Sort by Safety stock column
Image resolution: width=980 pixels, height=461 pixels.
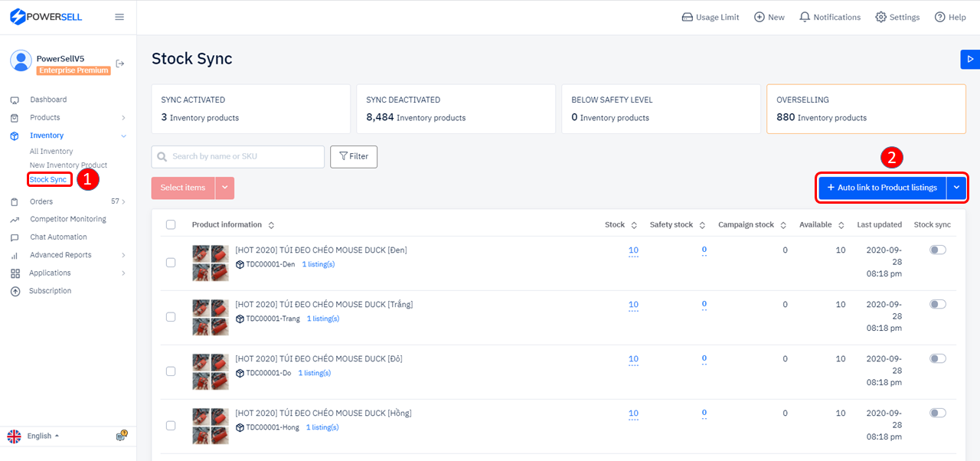(x=702, y=225)
